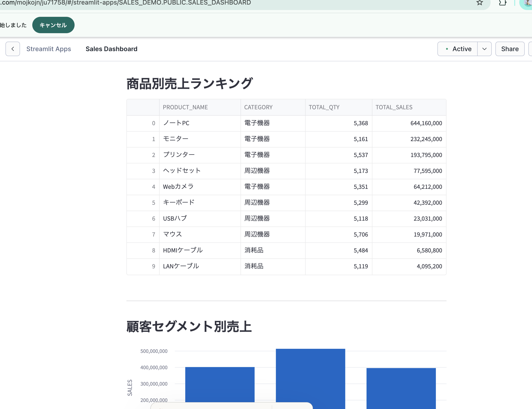Select the ノートPC cell in the table
532x409 pixels.
coord(176,123)
